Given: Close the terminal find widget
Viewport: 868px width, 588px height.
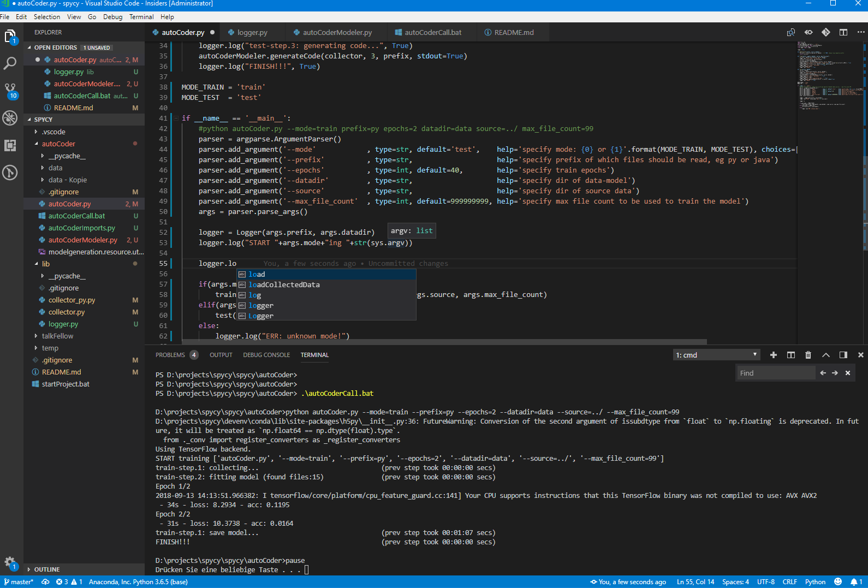Looking at the screenshot, I should pyautogui.click(x=848, y=373).
